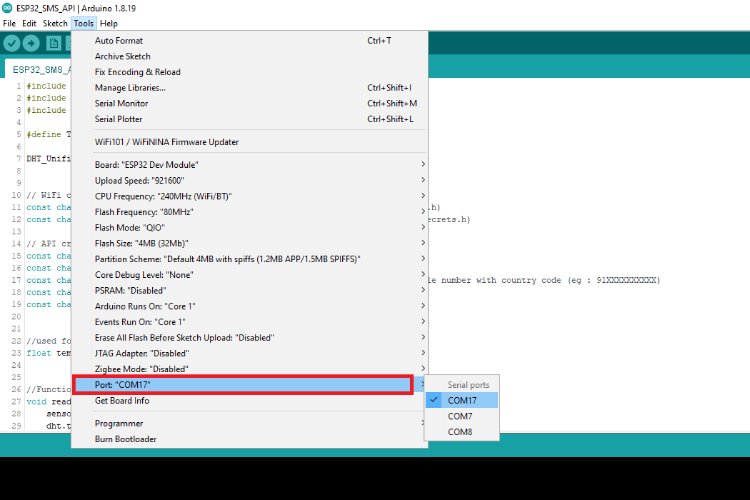Click the Verify checkmark toolbar icon
The height and width of the screenshot is (500, 750).
[11, 44]
